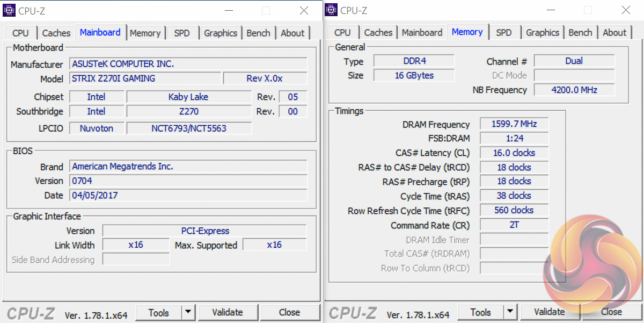Screen dimensions: 644x323
Task: Click Max. Supported x16 value
Action: pos(274,245)
